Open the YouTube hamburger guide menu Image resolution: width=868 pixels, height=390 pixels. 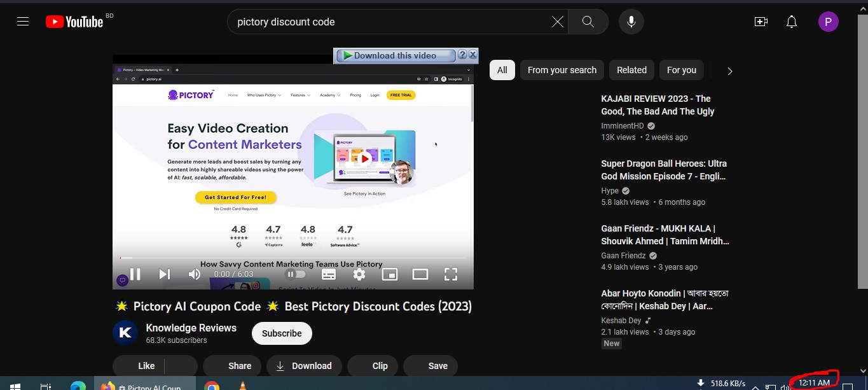point(23,22)
